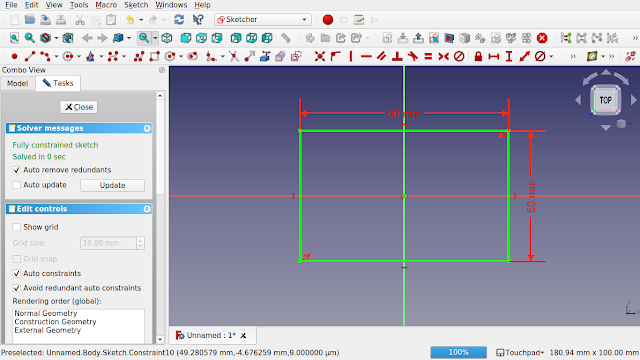Apply coincident constraint

tap(320, 56)
